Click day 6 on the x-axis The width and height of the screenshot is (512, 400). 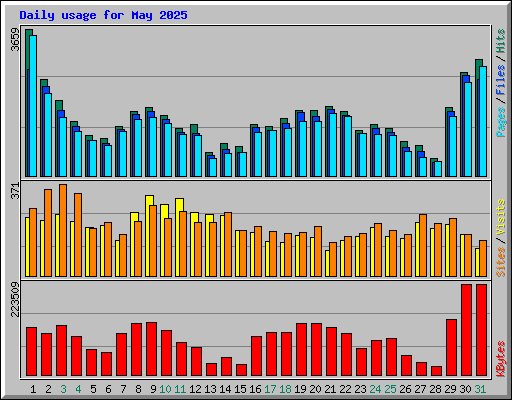(108, 389)
